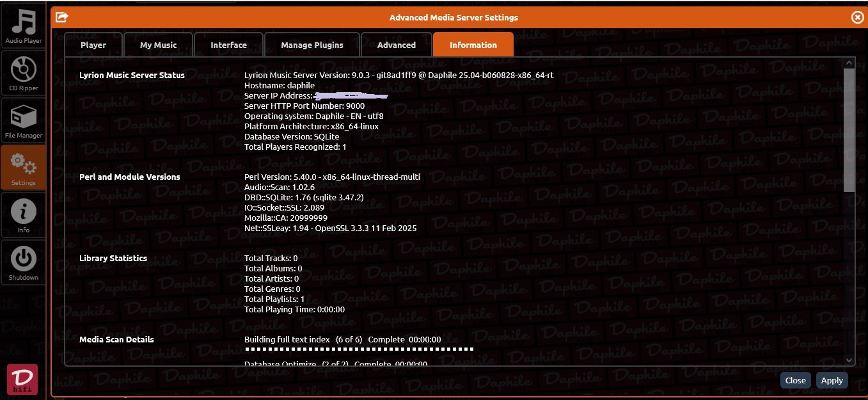868x400 pixels.
Task: Click the Operating system: Daphile line
Action: pyautogui.click(x=314, y=116)
